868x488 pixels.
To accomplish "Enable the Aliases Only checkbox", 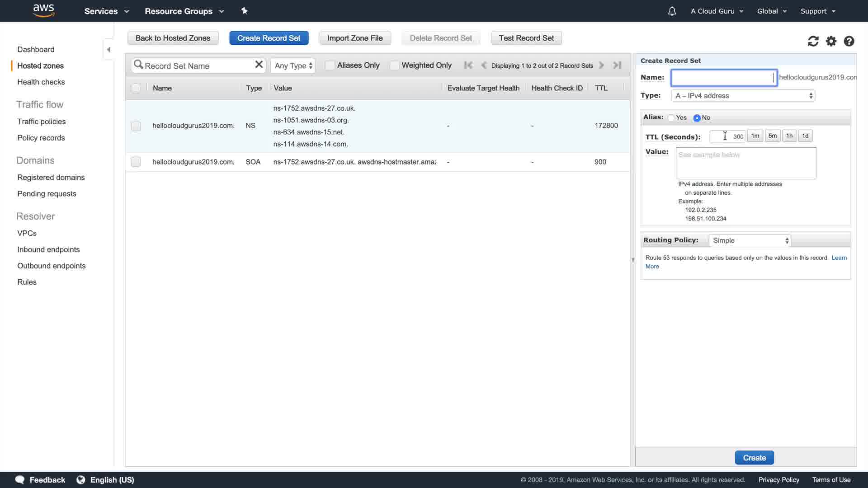I will [x=330, y=66].
